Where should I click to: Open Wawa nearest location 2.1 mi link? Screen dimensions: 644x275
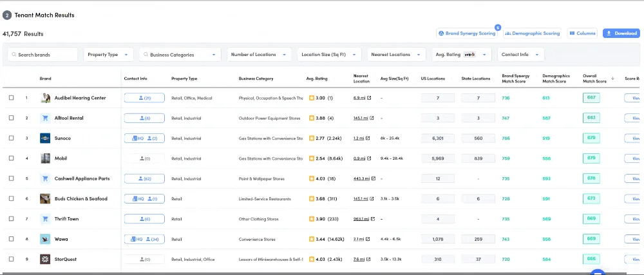[x=359, y=239]
